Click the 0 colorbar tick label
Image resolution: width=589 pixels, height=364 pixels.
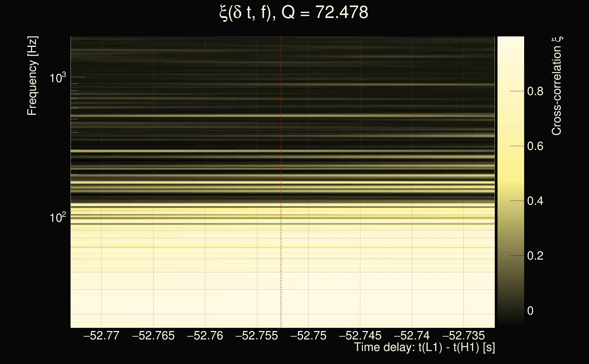click(530, 311)
